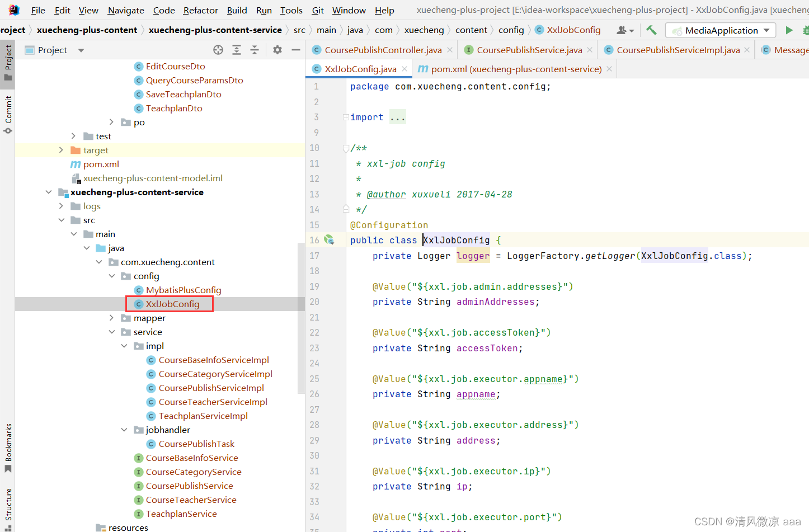The width and height of the screenshot is (809, 532).
Task: Click the xuecheng-plus-content breadcrumb
Action: click(x=87, y=30)
